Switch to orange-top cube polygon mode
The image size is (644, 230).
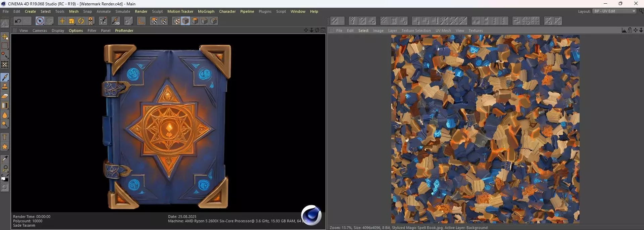click(x=195, y=21)
